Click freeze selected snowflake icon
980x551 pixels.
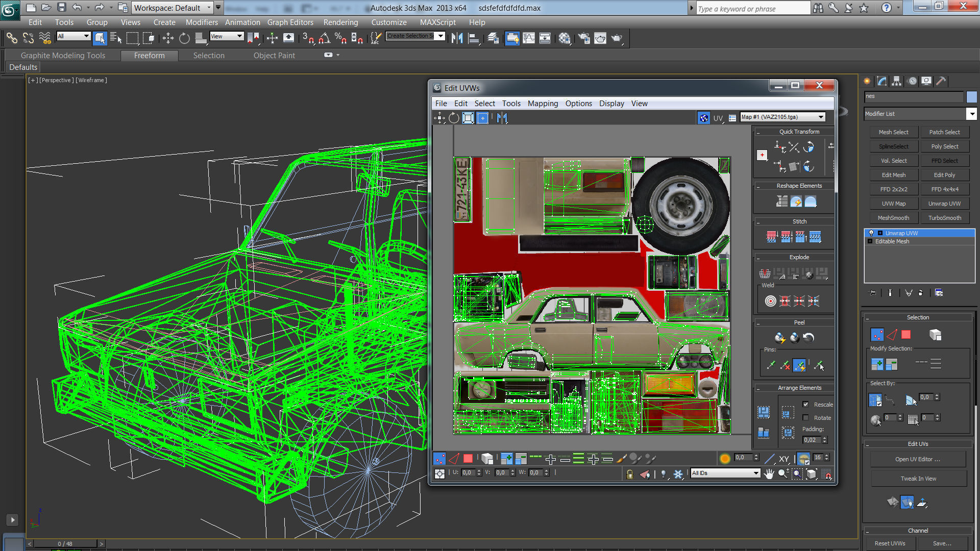[x=678, y=474]
